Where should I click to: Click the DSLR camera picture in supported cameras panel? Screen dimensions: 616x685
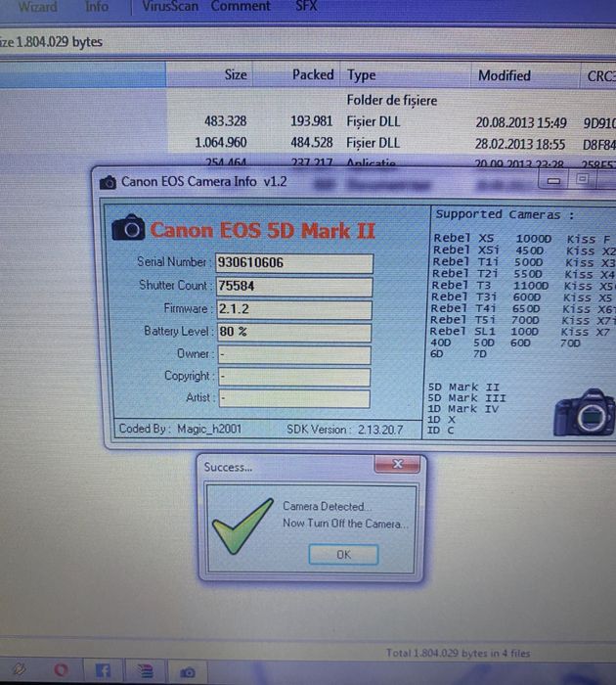584,413
